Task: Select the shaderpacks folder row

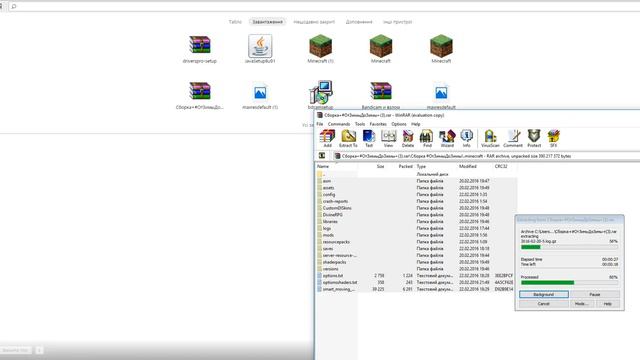Action: [416, 262]
